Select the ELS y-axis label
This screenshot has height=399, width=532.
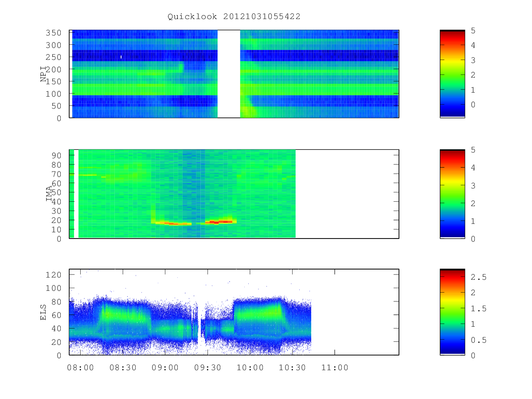tap(44, 312)
